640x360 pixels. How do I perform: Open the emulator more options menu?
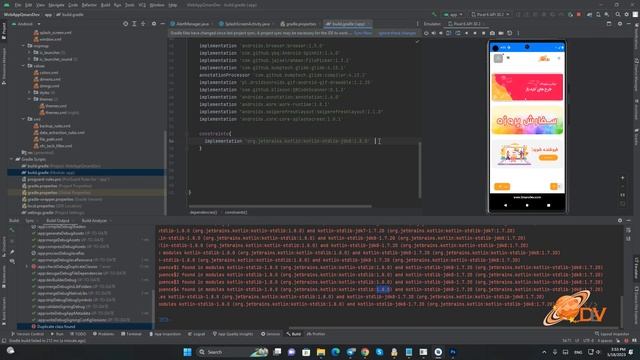518,33
